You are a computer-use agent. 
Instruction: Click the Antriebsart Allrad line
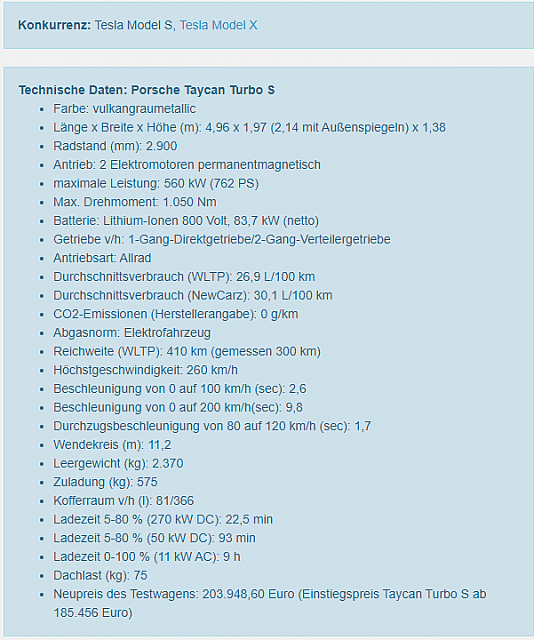pyautogui.click(x=102, y=258)
